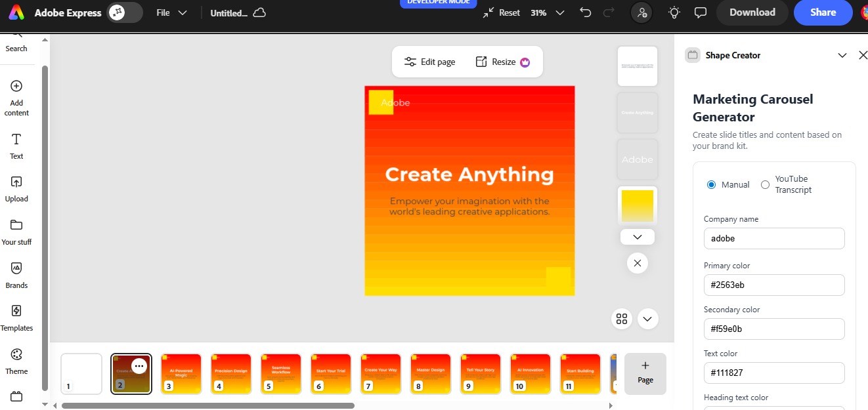Image resolution: width=868 pixels, height=410 pixels.
Task: Select page 9 Tell Your Story thumbnail
Action: [481, 374]
